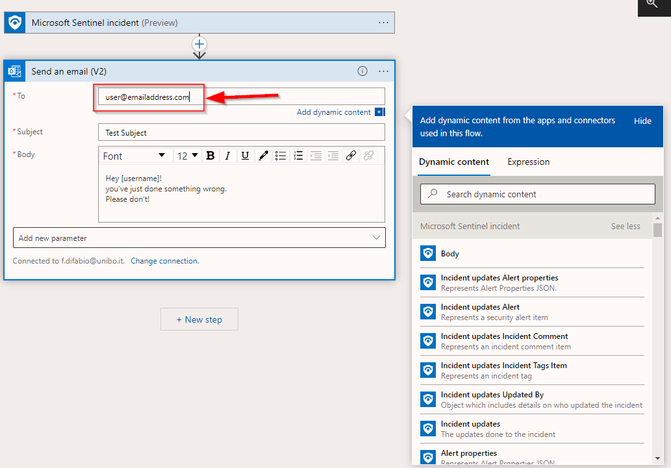This screenshot has height=468, width=671.
Task: Click the Outlook icon on Send an email
Action: [x=15, y=71]
